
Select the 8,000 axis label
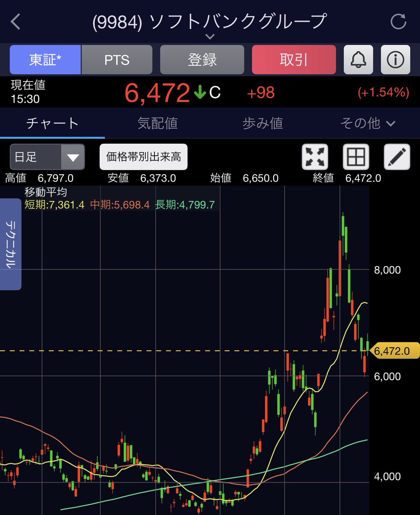tap(387, 270)
